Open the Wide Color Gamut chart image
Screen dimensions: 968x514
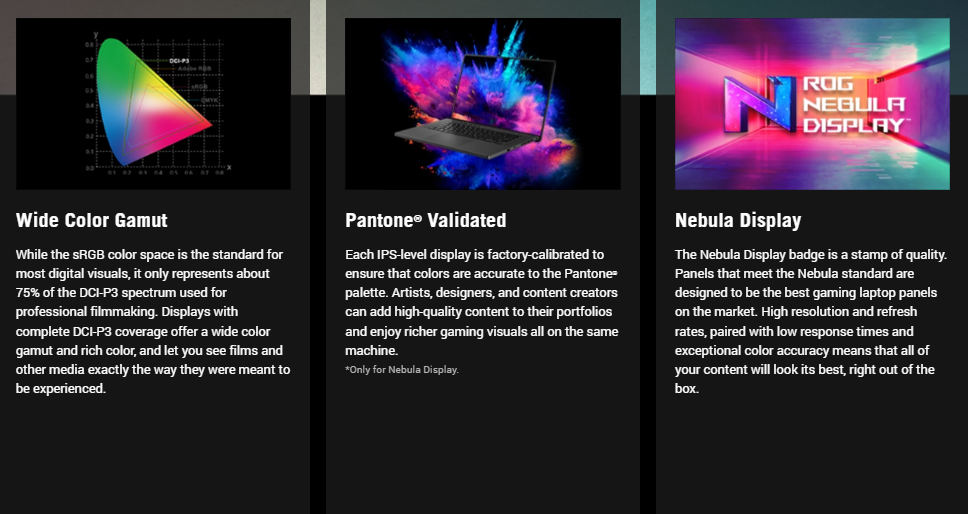153,104
